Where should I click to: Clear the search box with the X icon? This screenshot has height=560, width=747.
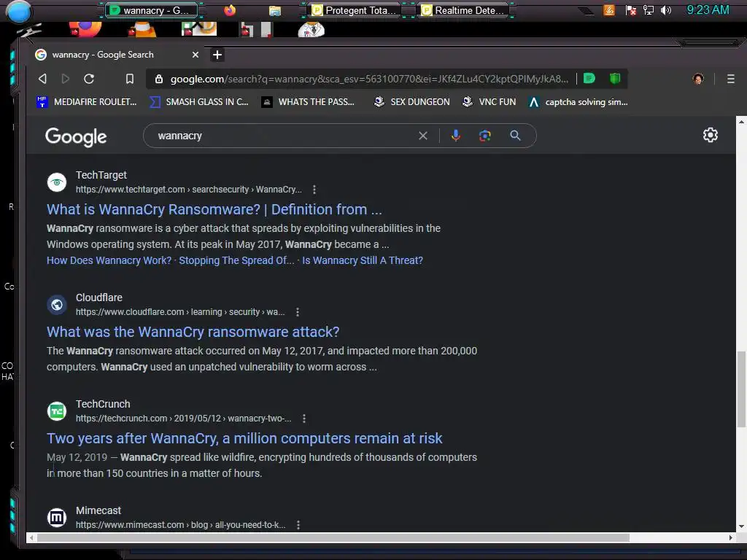(x=422, y=136)
